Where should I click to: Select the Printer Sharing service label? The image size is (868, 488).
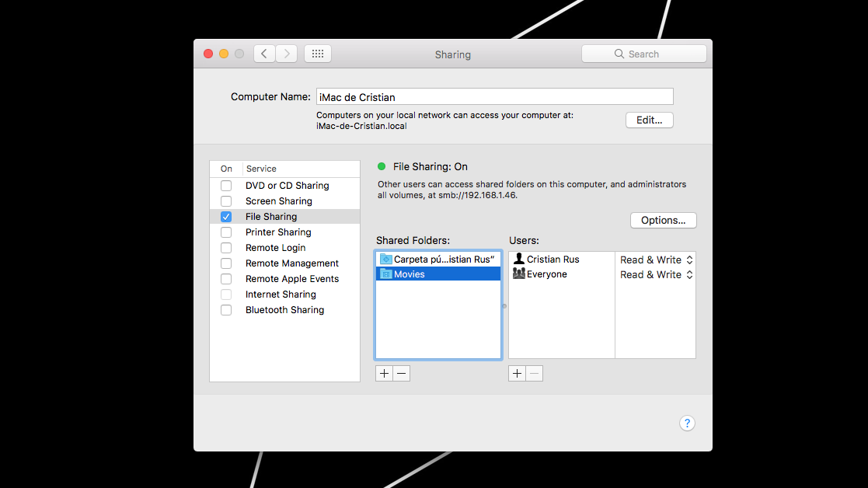(278, 232)
